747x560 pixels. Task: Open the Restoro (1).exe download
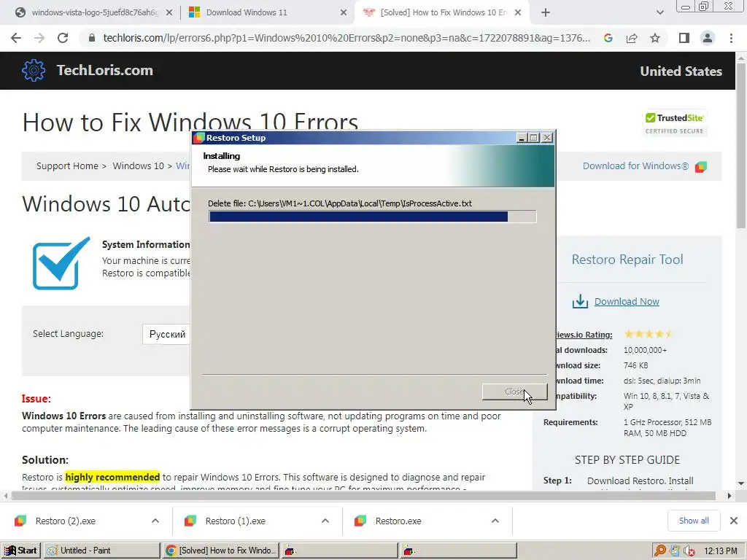pos(236,521)
